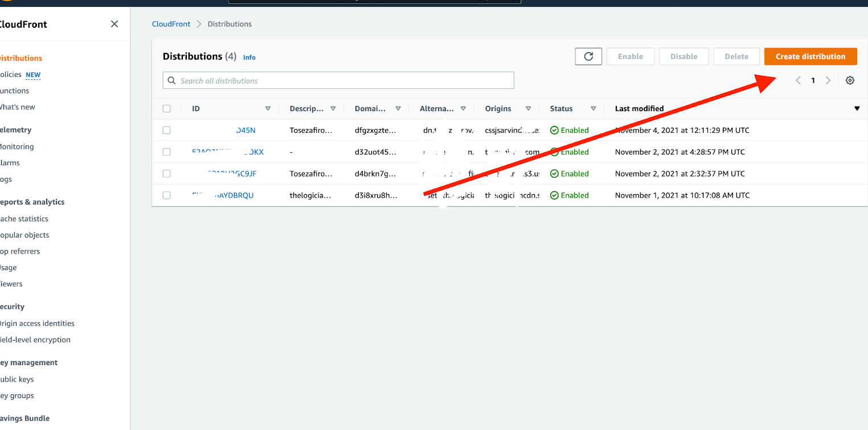868x430 pixels.
Task: Open Top referrers report
Action: point(20,251)
